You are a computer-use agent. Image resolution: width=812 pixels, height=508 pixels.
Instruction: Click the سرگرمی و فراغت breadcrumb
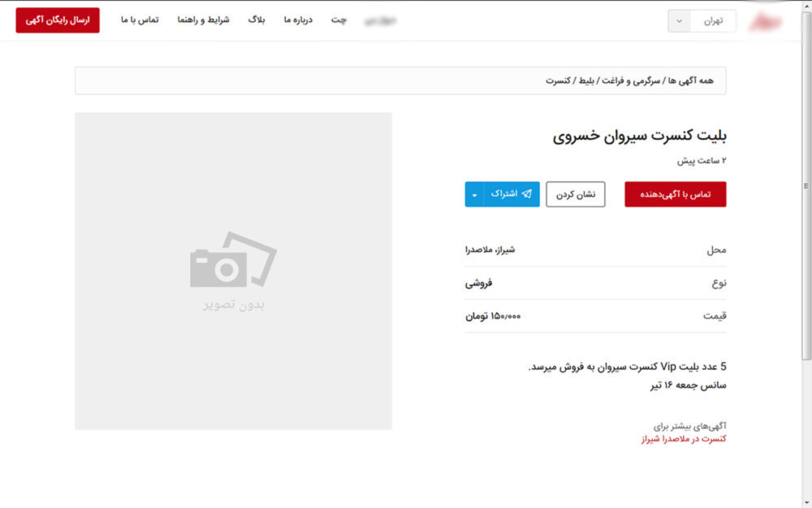coord(630,80)
